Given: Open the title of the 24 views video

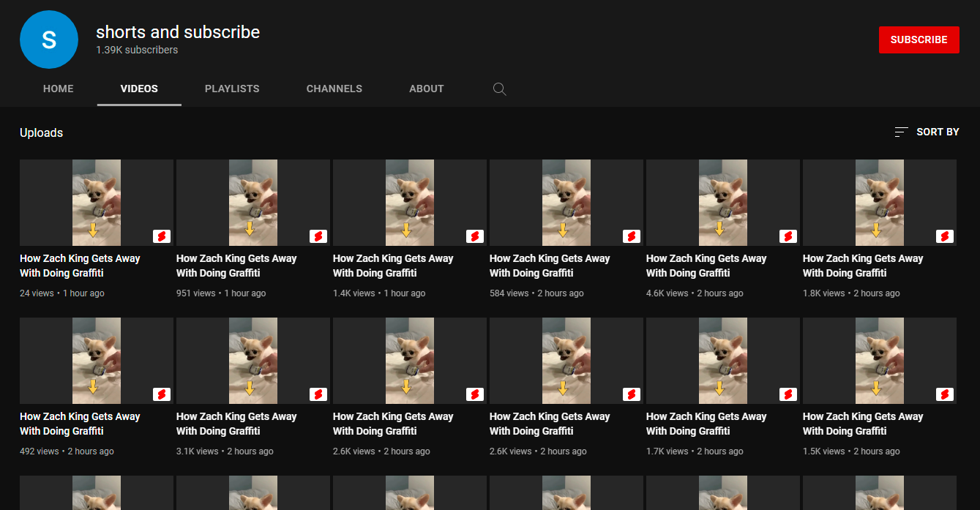Looking at the screenshot, I should point(80,266).
